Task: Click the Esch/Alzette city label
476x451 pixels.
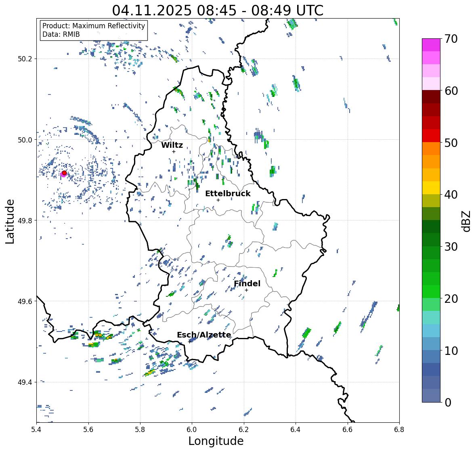Action: point(204,335)
